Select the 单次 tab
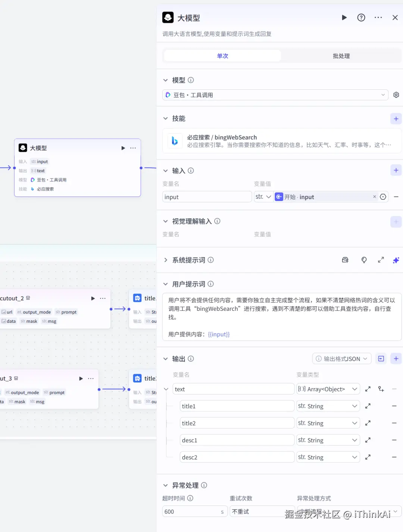Image resolution: width=403 pixels, height=532 pixels. click(x=222, y=56)
